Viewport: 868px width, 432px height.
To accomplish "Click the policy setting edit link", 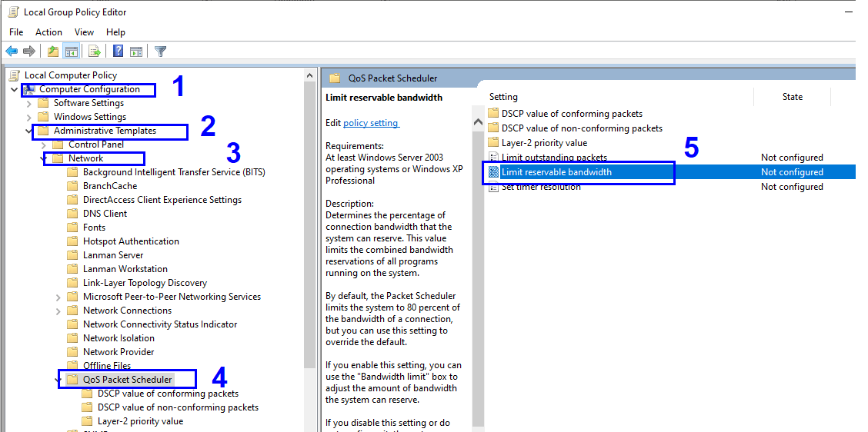I will tap(370, 123).
